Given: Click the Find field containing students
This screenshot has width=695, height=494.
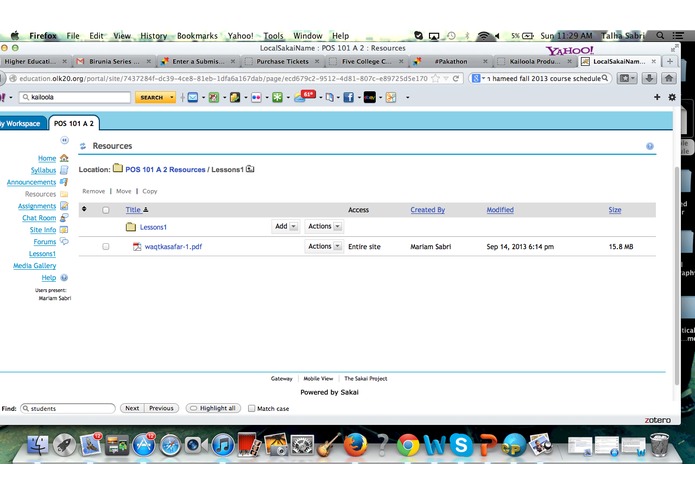Looking at the screenshot, I should click(x=68, y=408).
